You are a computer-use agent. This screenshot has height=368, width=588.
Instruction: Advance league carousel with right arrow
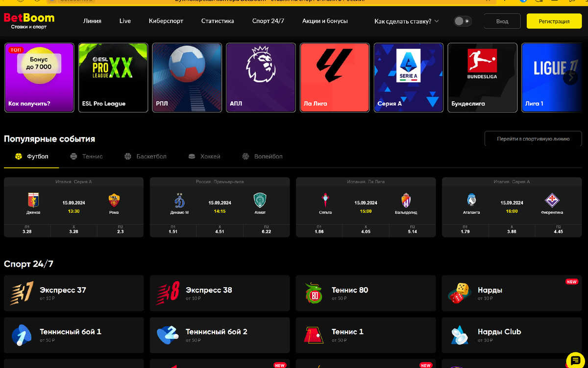click(x=570, y=77)
